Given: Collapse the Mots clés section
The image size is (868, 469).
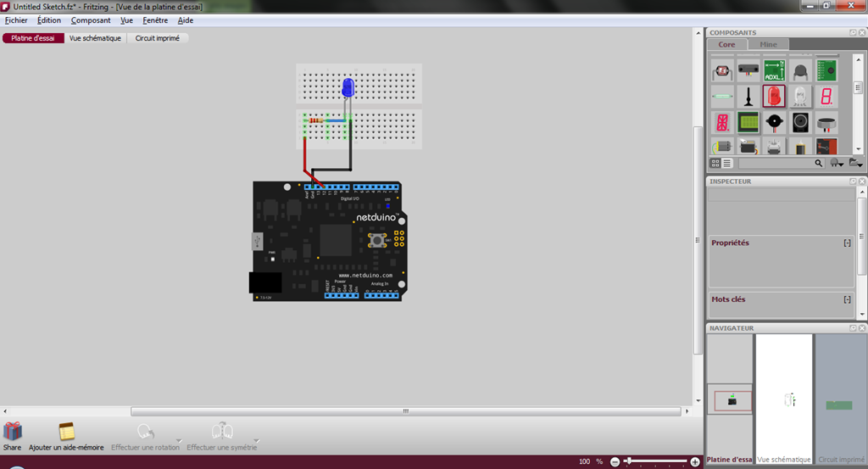Looking at the screenshot, I should coord(847,299).
